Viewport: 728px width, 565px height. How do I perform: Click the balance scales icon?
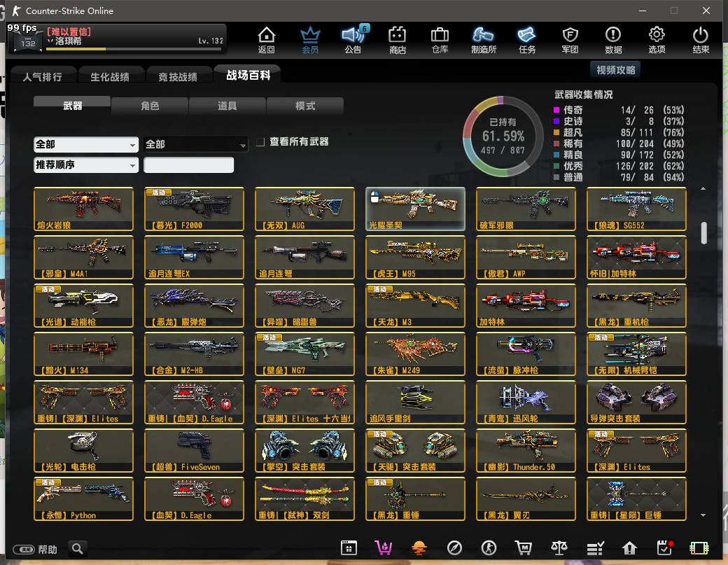559,548
